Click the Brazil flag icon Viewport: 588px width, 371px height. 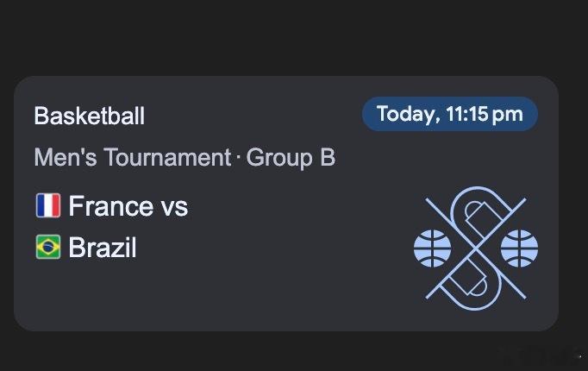pos(47,248)
